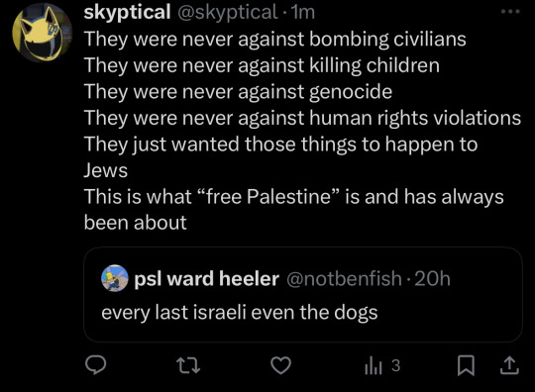Select the line 'They were never against genocide'
The width and height of the screenshot is (535, 392).
click(238, 91)
